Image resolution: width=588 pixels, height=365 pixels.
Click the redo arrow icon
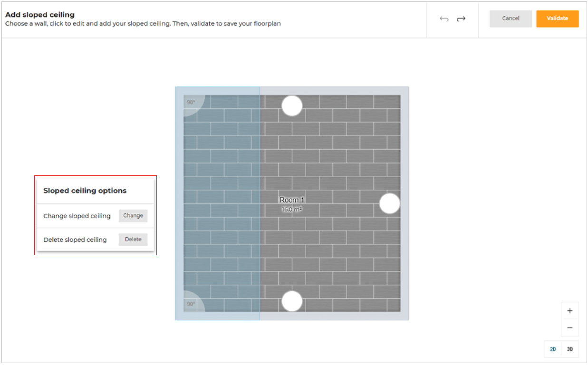pyautogui.click(x=461, y=19)
